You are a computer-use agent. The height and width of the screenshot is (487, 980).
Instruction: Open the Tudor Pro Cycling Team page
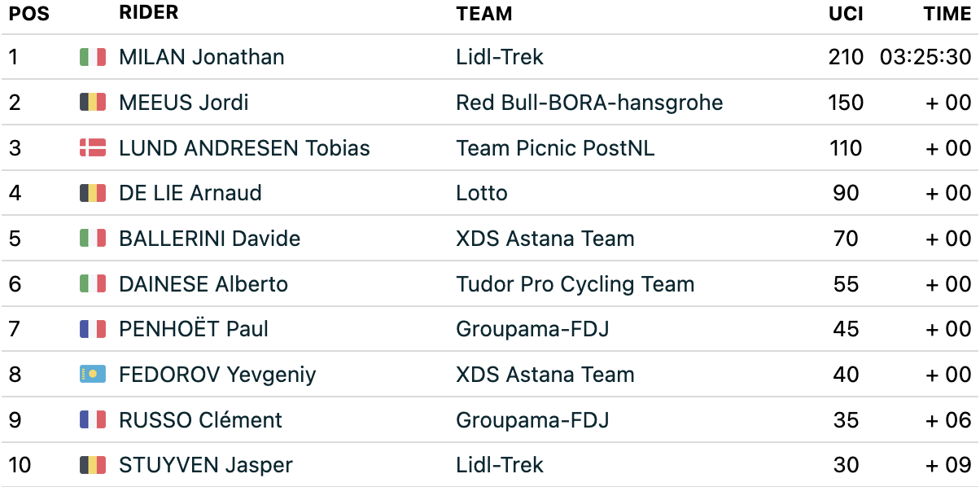click(x=575, y=284)
